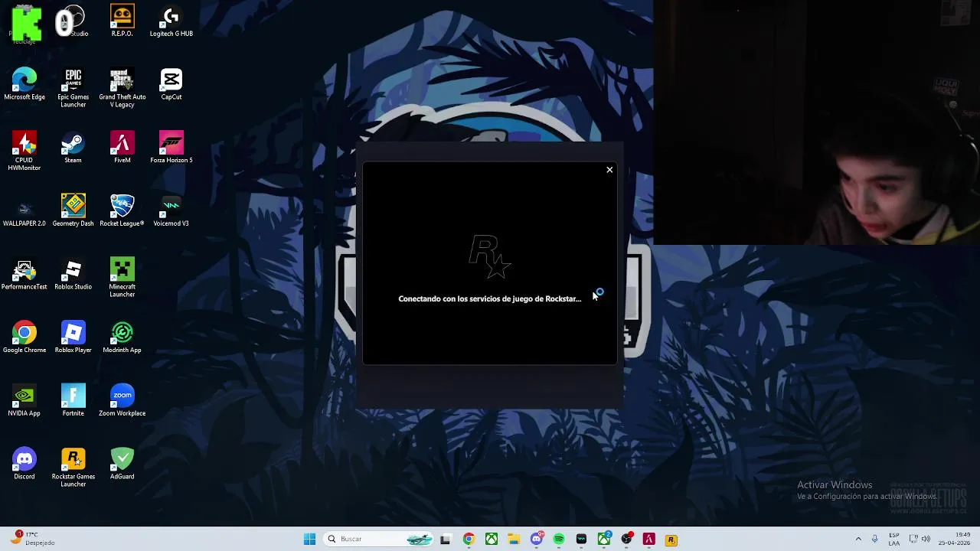Select the FiveM desktop icon
The height and width of the screenshot is (551, 980).
[122, 148]
